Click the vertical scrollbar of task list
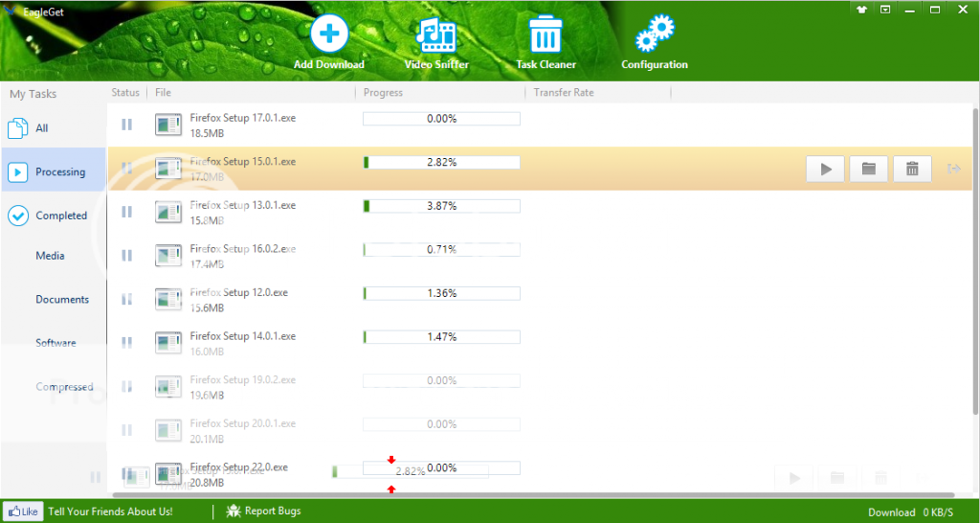 (975, 261)
